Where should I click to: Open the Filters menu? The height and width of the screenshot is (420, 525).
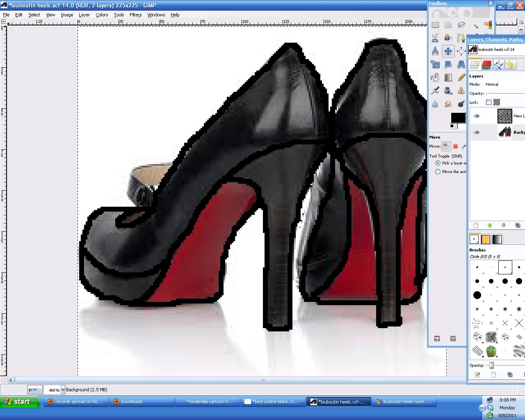click(135, 15)
